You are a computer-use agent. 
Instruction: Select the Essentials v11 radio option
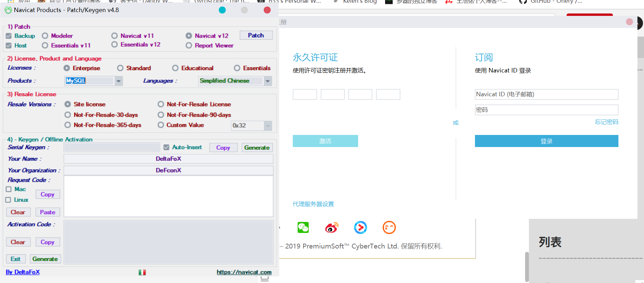45,46
